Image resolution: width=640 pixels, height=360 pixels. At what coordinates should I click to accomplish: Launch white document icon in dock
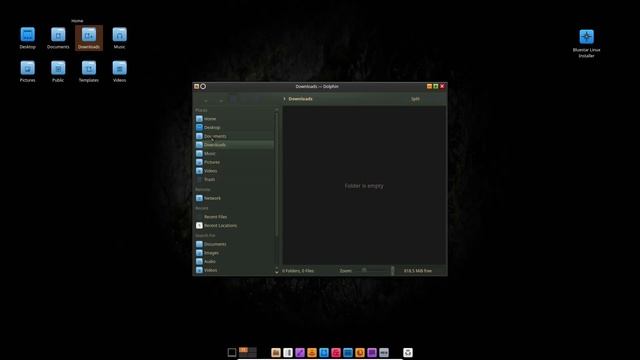[x=288, y=352]
